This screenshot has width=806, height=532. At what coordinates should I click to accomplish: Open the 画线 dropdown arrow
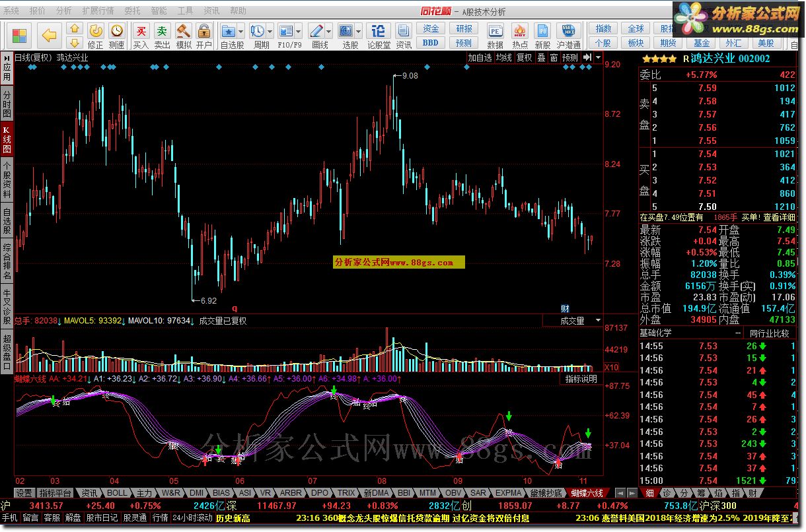click(330, 31)
